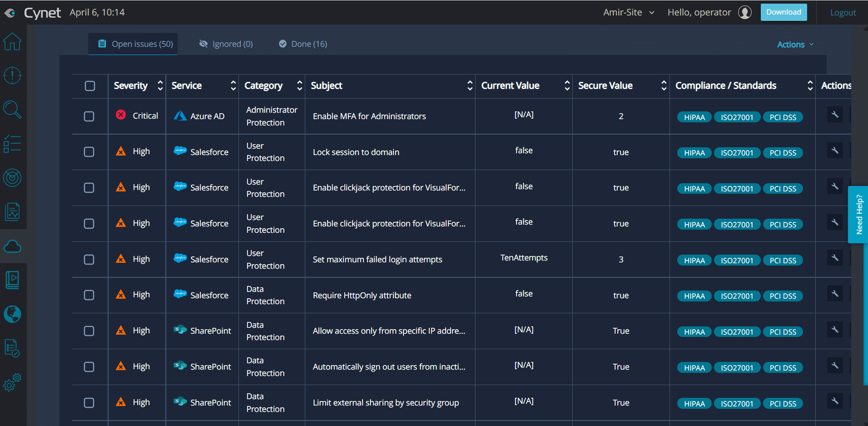Viewport: 868px width, 426px height.
Task: Click the Cynet back arrow logo icon
Action: pos(10,13)
